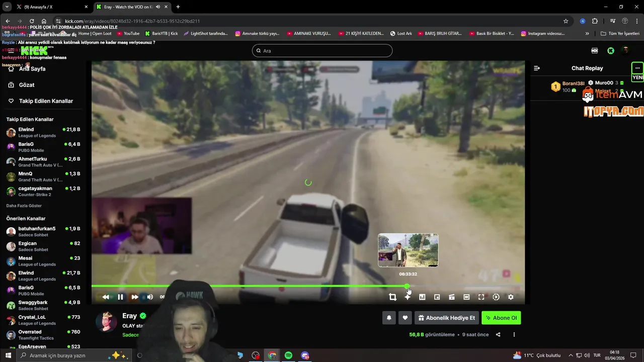Viewport: 644px width, 362px height.
Task: Skip forward with the fast-forward button
Action: [135, 297]
